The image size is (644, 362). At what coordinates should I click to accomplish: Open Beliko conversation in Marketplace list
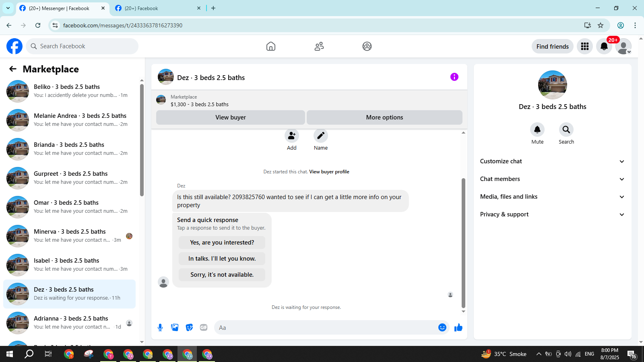coord(69,91)
